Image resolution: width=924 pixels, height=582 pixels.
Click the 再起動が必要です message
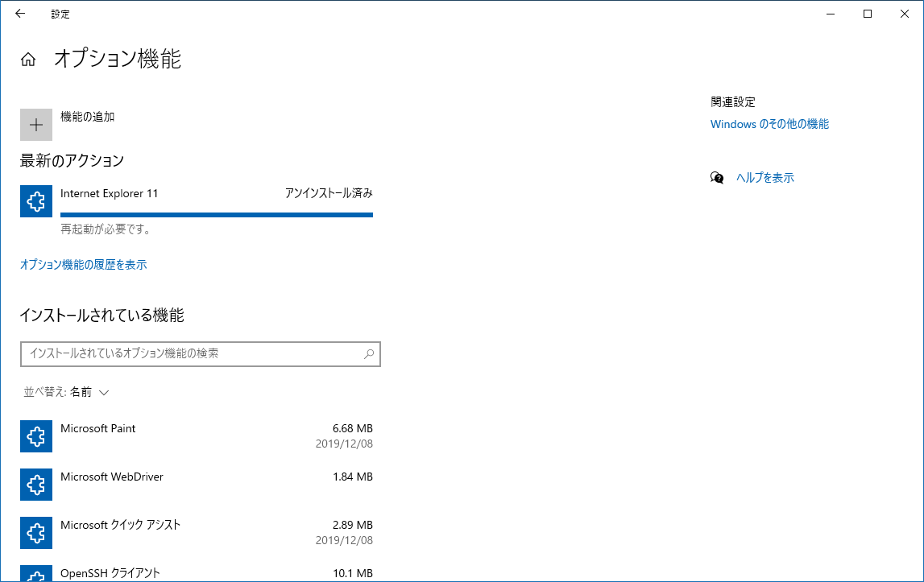pos(106,229)
